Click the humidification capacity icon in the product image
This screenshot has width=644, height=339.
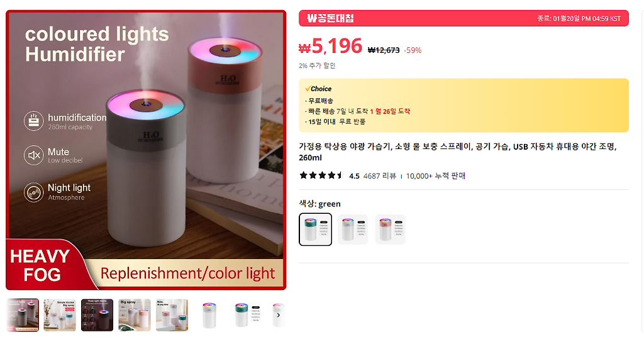tap(34, 121)
